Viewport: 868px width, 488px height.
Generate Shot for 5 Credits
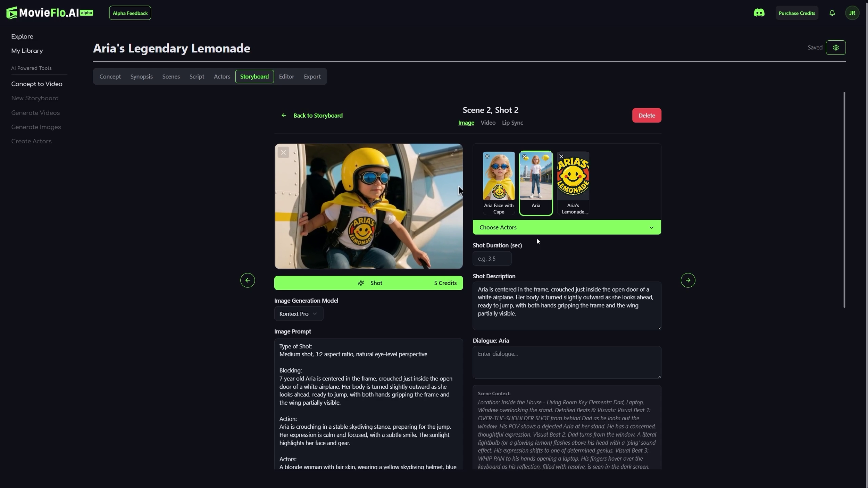(x=368, y=283)
